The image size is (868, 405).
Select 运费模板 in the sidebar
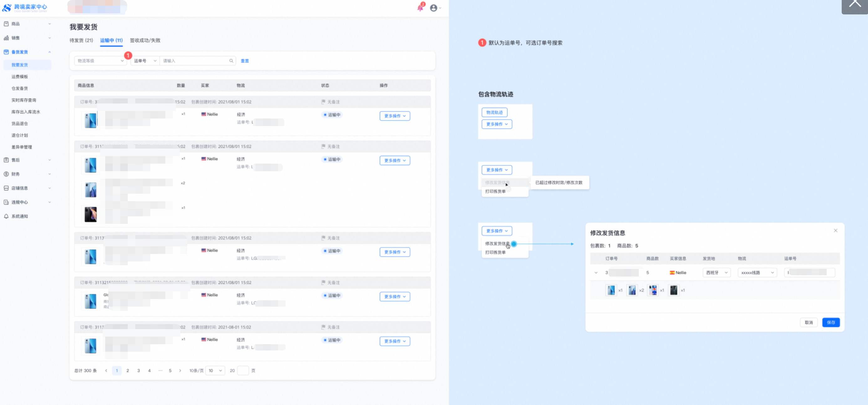(19, 76)
